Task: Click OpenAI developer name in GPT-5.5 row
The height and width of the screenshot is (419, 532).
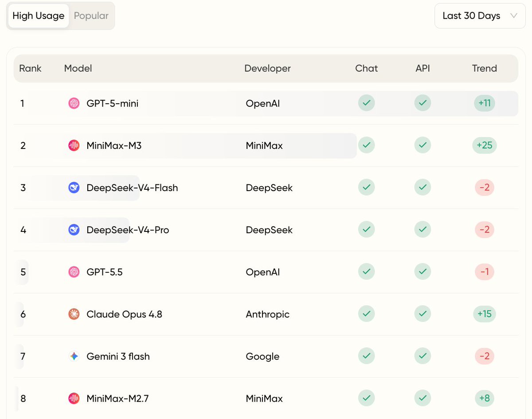Action: coord(263,272)
